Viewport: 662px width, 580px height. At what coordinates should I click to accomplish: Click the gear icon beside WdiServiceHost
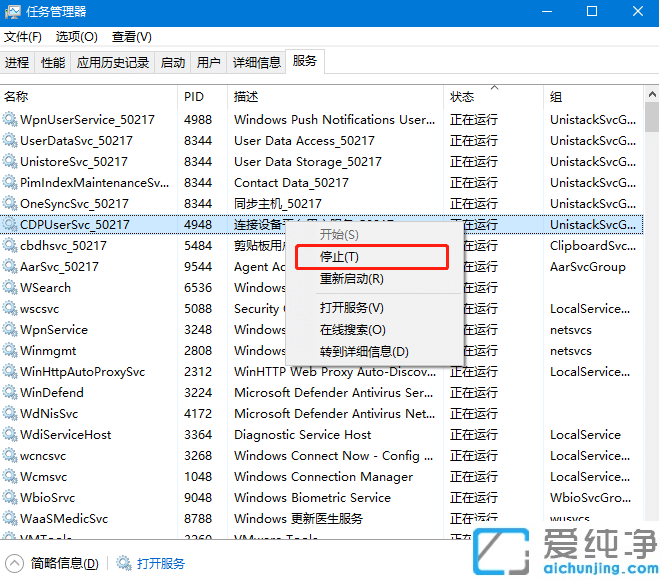(10, 434)
